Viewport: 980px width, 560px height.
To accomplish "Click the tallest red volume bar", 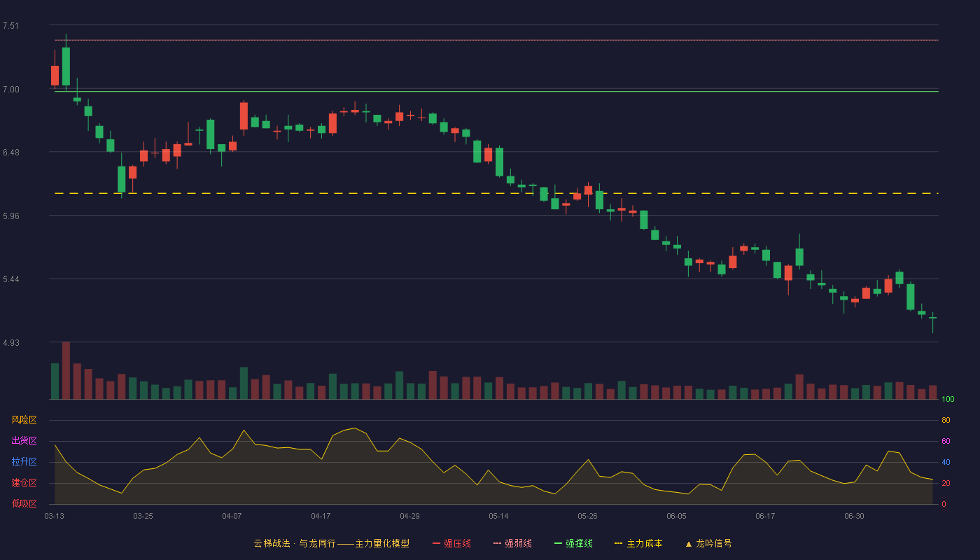I will coord(66,370).
